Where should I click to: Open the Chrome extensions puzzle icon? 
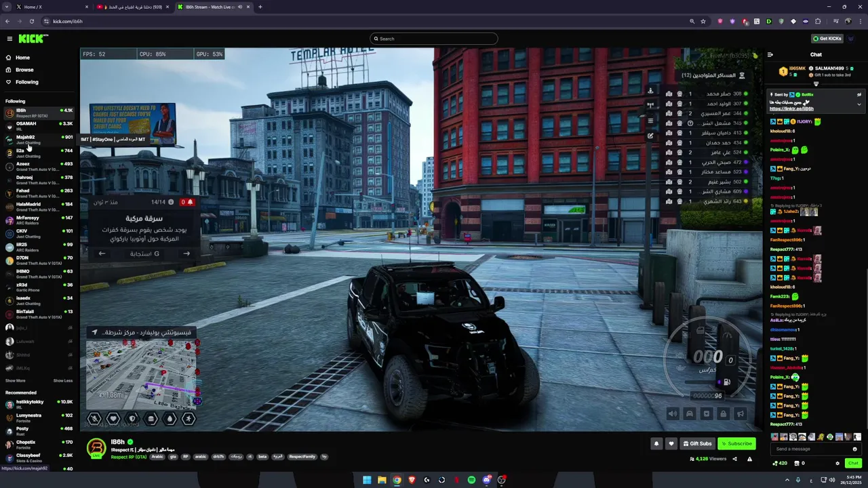point(818,21)
